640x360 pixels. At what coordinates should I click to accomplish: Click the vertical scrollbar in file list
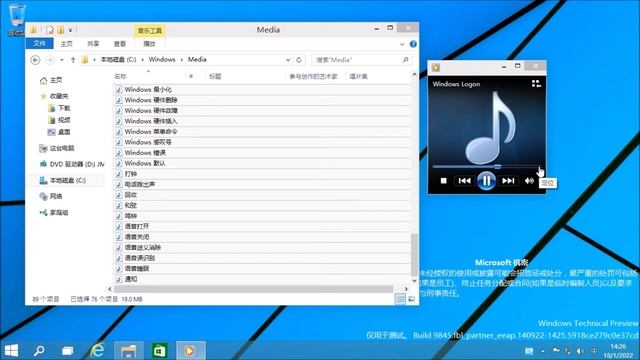[414, 254]
